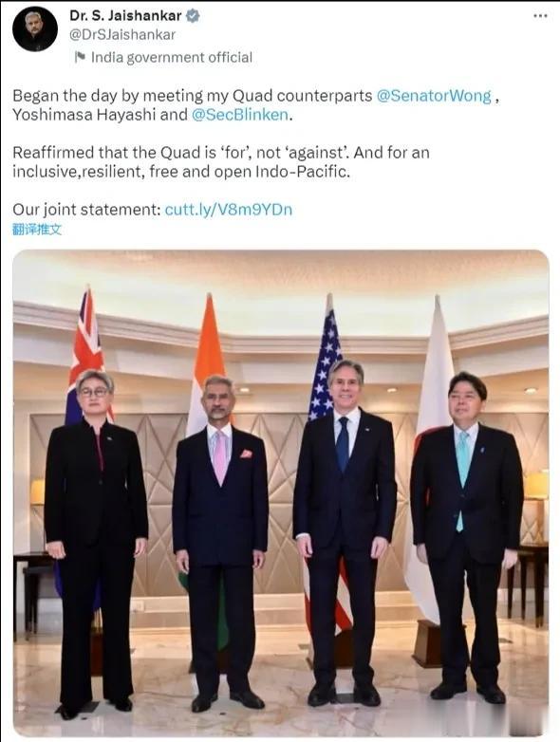Open the author's round profile avatar

point(34,29)
